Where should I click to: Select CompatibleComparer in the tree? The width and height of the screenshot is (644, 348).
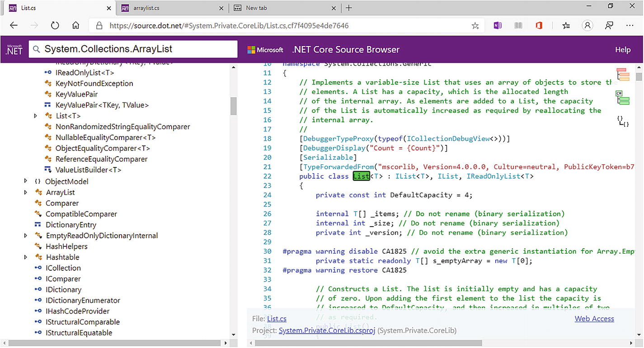[81, 214]
